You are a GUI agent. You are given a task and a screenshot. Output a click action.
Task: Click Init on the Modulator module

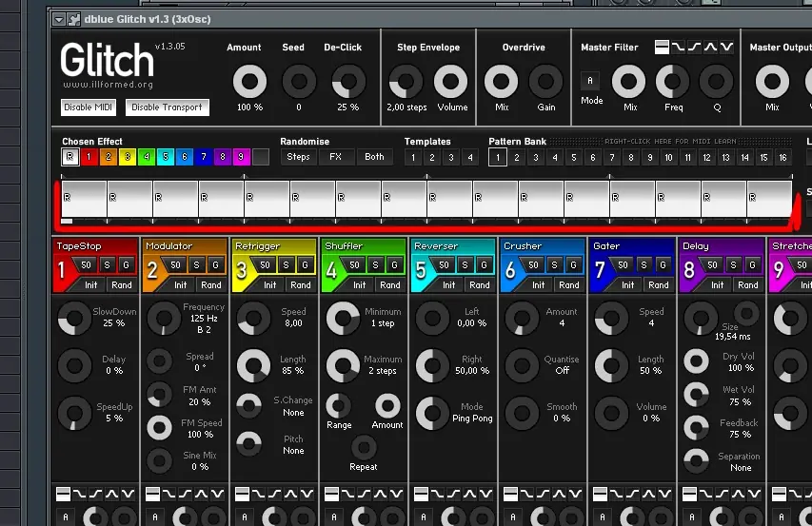click(180, 284)
